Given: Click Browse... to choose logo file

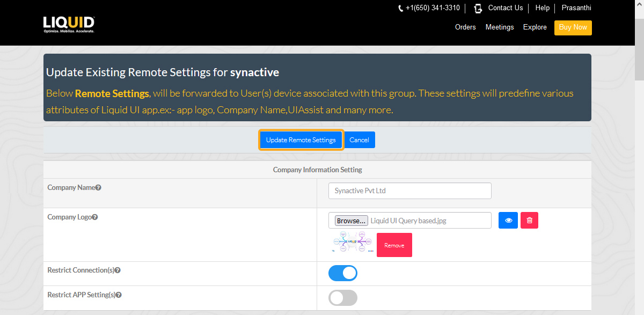Looking at the screenshot, I should 352,221.
